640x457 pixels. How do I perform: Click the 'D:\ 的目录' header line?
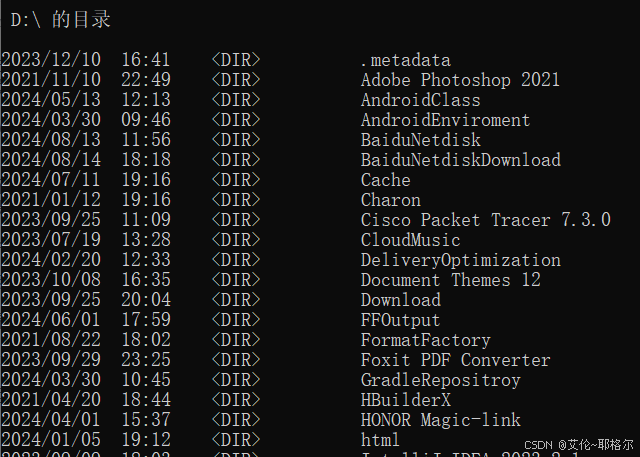[60, 20]
